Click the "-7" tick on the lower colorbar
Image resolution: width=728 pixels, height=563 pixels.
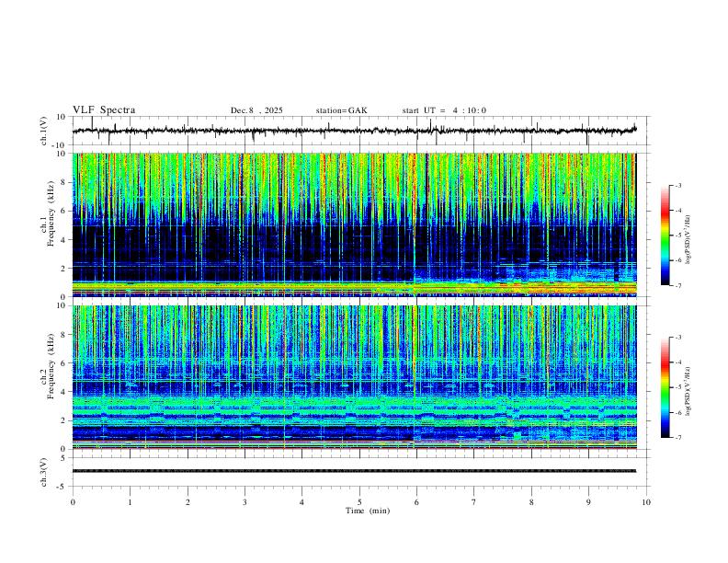pyautogui.click(x=677, y=437)
